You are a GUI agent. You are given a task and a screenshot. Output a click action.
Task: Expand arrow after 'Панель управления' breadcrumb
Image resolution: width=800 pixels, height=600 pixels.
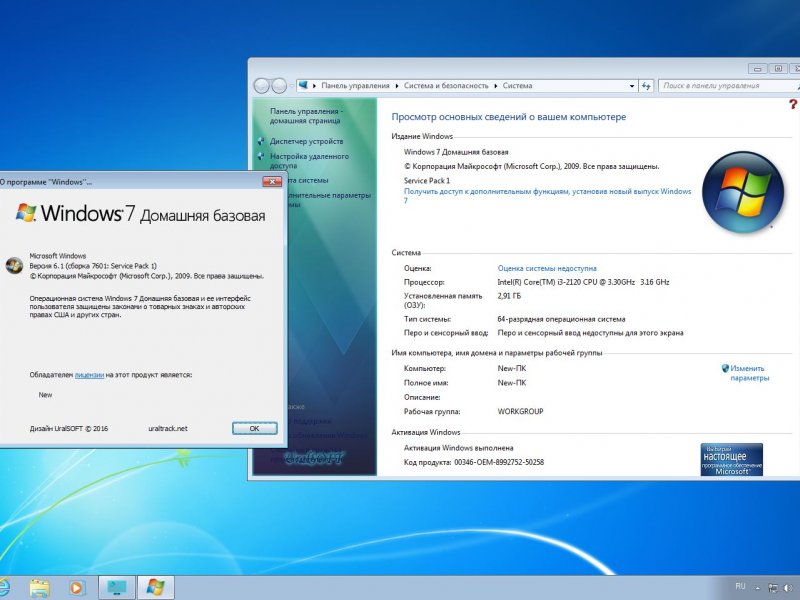(x=397, y=86)
